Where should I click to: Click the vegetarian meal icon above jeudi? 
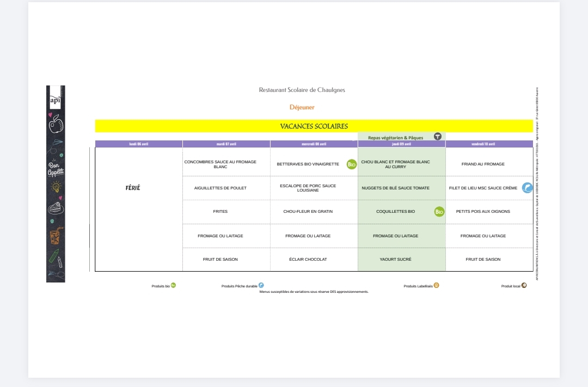[x=437, y=137]
